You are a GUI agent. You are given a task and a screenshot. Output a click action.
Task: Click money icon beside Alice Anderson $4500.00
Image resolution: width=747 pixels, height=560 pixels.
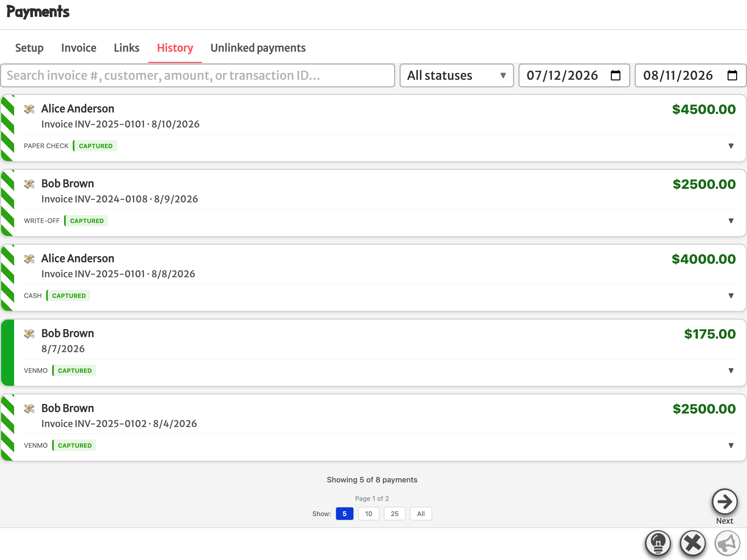pos(29,109)
